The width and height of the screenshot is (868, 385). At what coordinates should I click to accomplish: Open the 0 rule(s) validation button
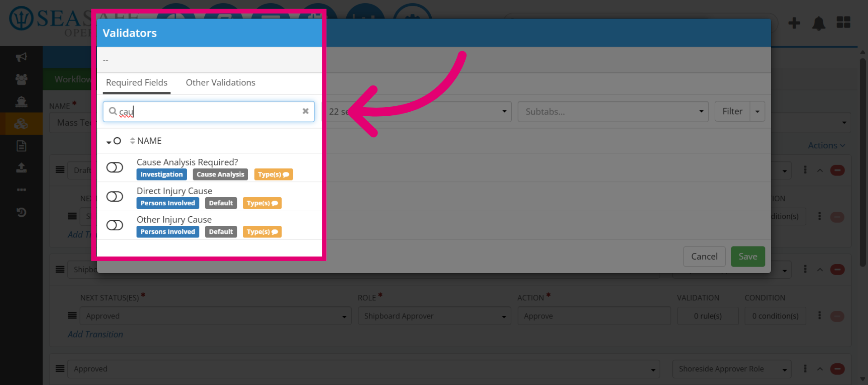coord(708,316)
